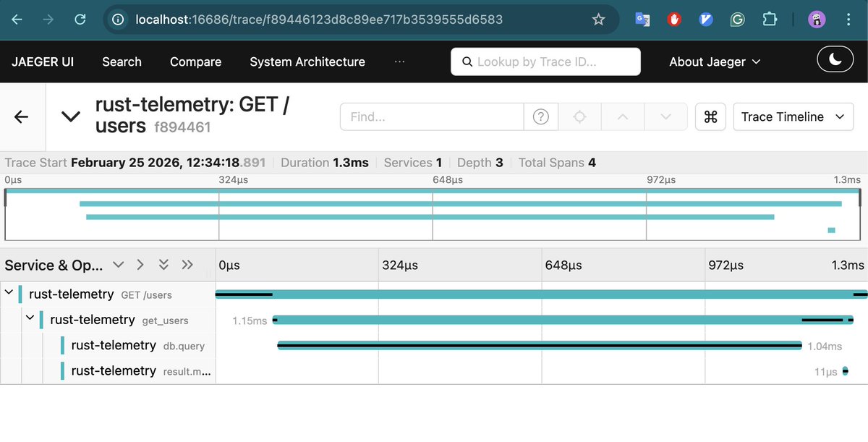This screenshot has height=442, width=868.
Task: Open browser extensions puzzle icon
Action: pos(770,20)
